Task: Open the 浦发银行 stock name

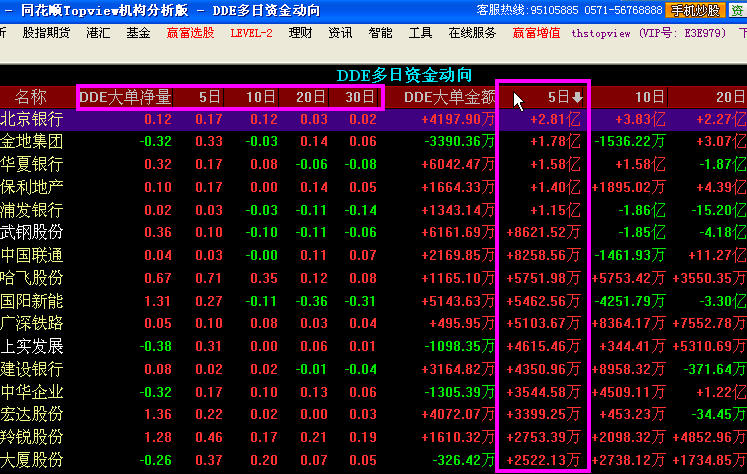Action: (x=32, y=210)
